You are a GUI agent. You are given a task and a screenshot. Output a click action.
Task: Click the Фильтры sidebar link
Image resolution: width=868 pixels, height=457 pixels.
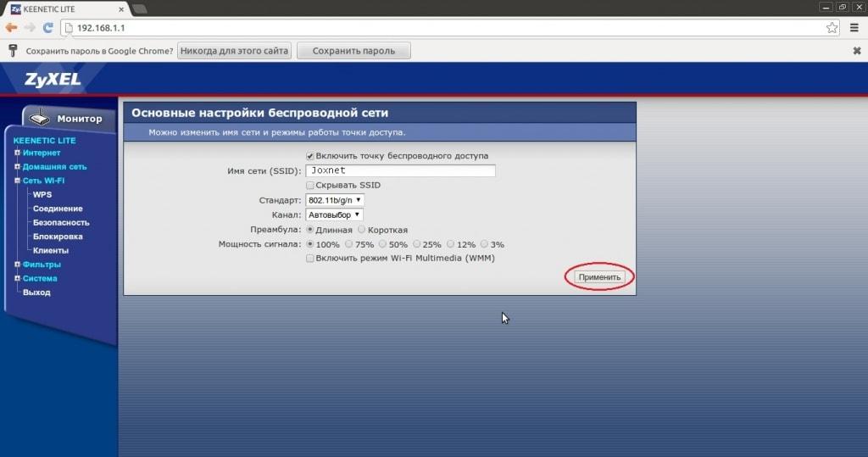click(x=42, y=265)
